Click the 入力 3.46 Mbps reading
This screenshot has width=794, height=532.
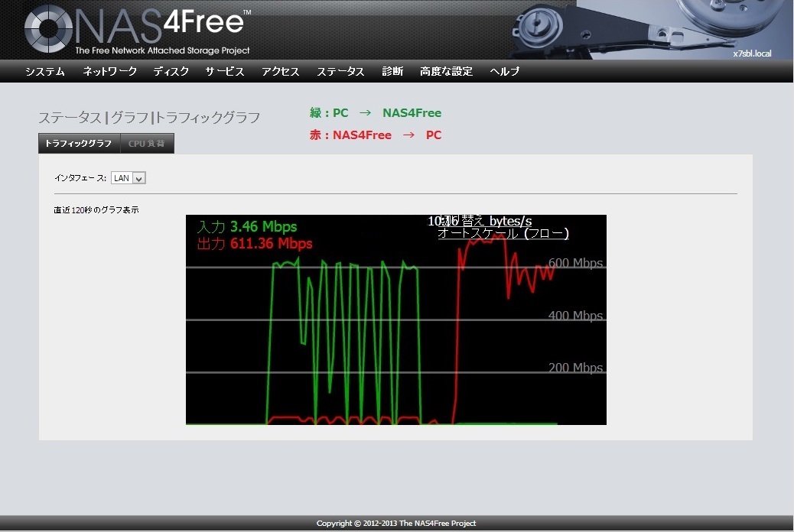point(247,226)
